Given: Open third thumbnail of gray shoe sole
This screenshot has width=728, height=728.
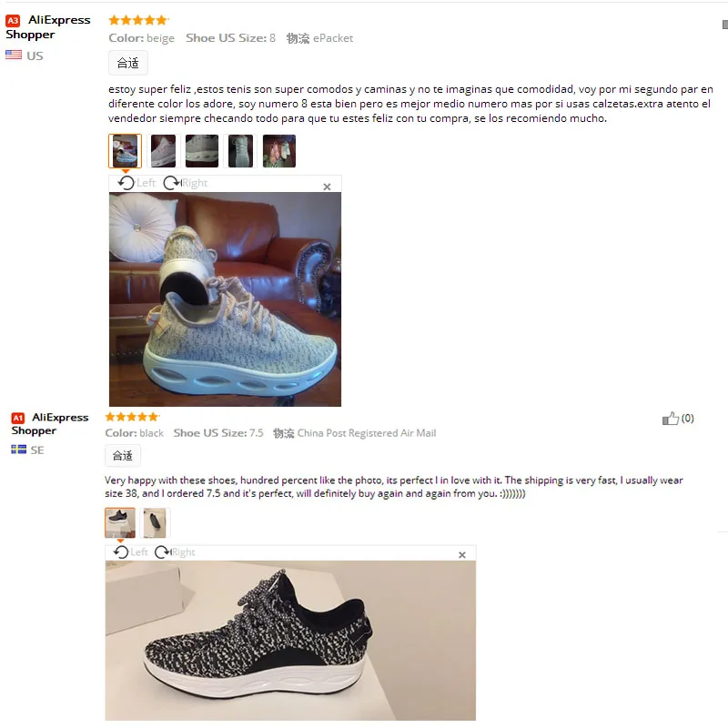Looking at the screenshot, I should [202, 151].
